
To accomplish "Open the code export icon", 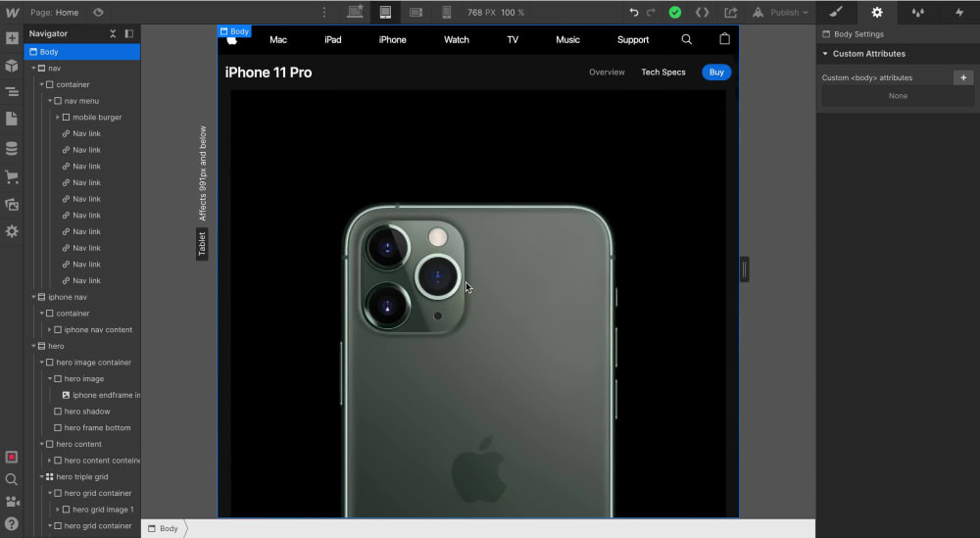I will [703, 12].
